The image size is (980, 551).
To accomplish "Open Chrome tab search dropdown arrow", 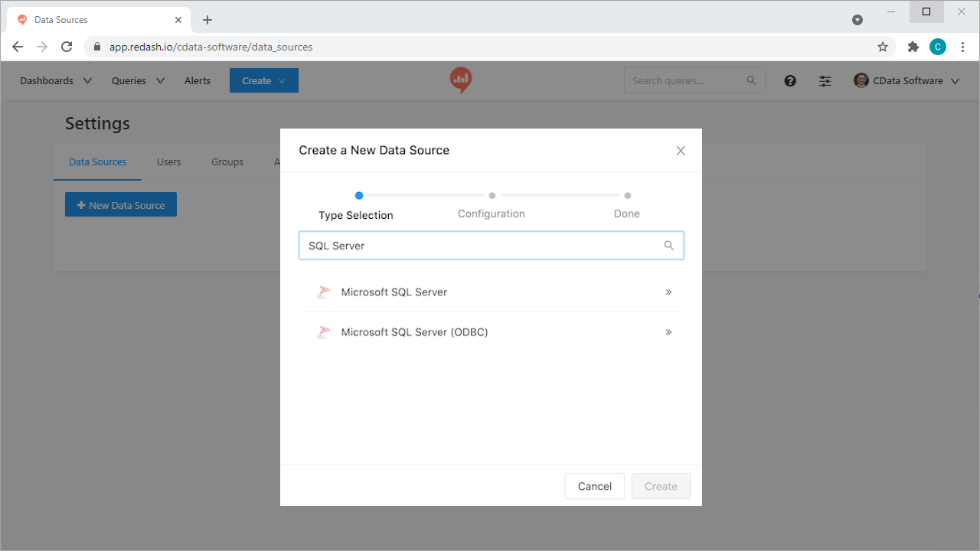I will [857, 20].
